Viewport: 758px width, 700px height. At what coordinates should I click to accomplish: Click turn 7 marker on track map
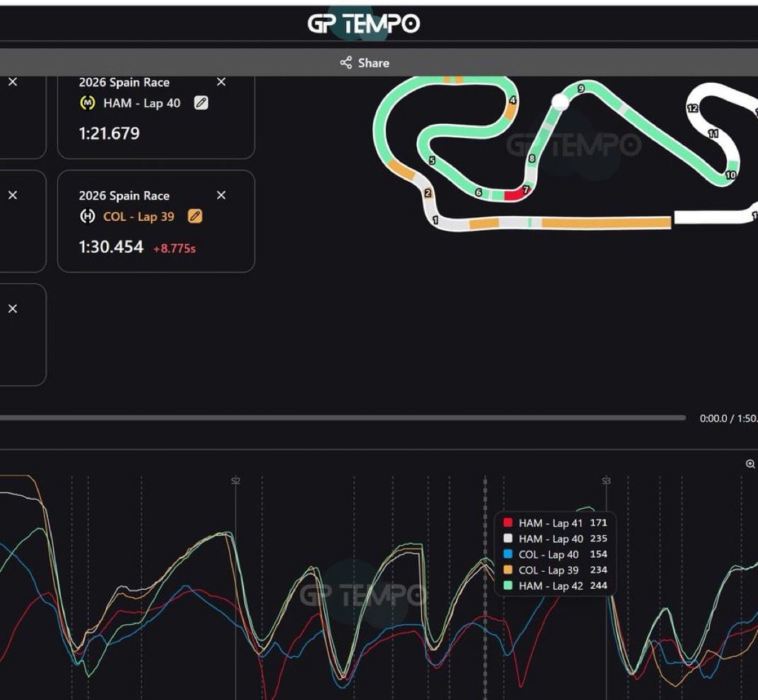click(526, 189)
